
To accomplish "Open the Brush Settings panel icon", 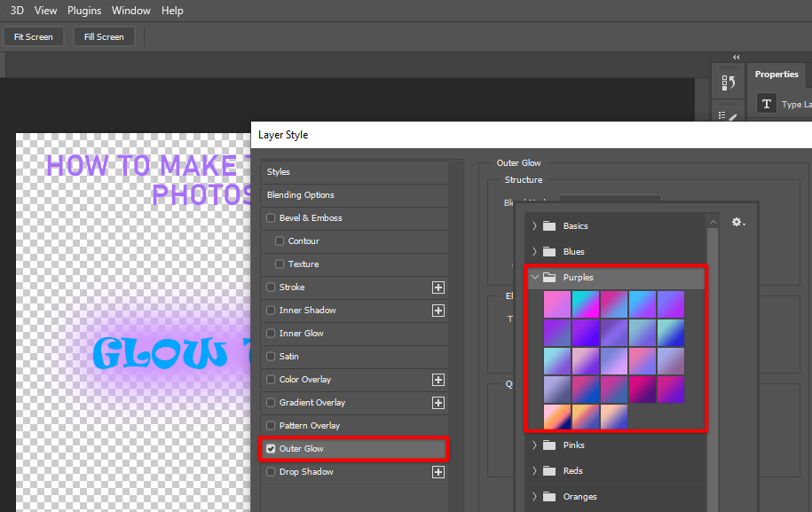I will pyautogui.click(x=728, y=116).
